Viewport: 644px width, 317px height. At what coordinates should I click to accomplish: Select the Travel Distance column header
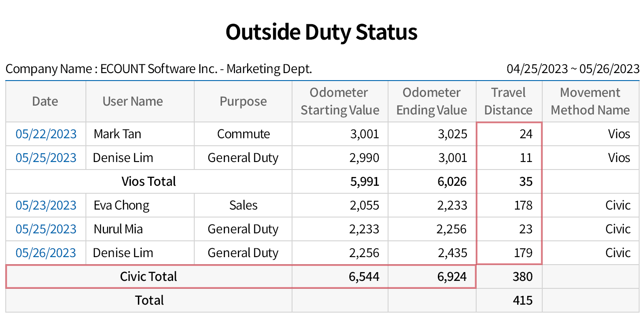pos(509,101)
